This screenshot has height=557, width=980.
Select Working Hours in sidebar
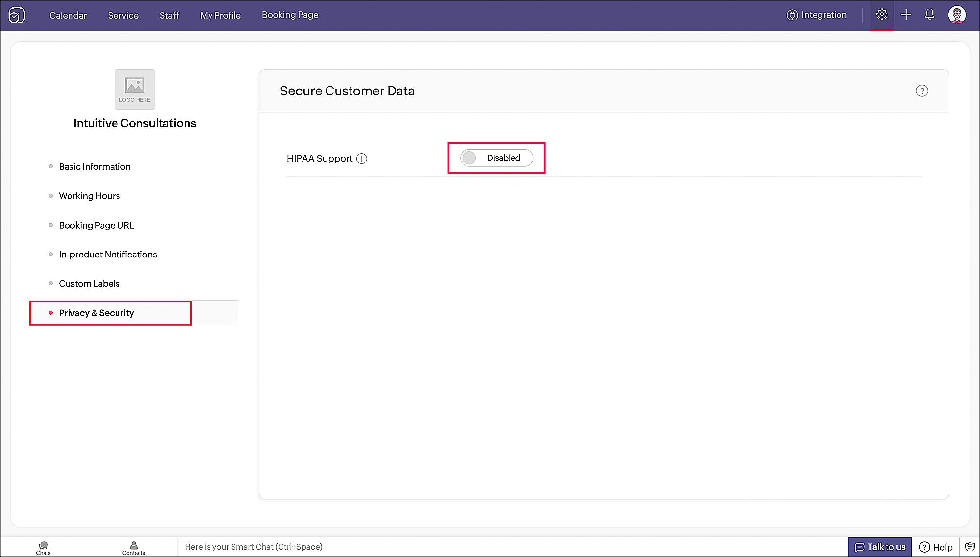click(x=89, y=196)
